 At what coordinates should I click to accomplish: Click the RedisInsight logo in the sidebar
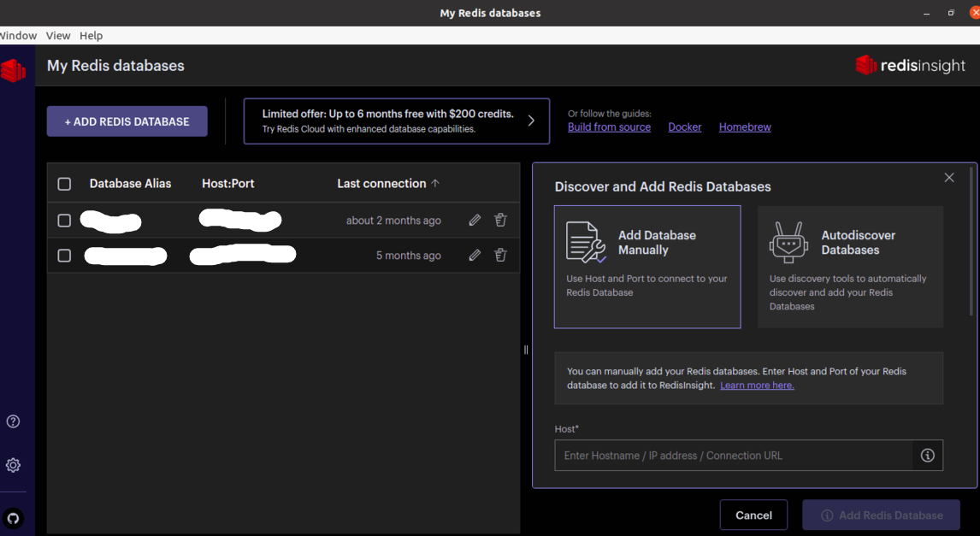coord(13,71)
